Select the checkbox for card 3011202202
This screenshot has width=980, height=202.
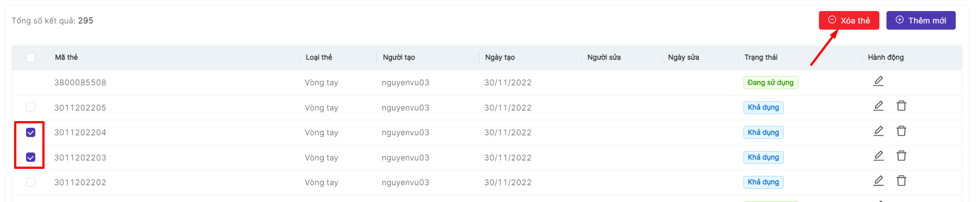30,182
